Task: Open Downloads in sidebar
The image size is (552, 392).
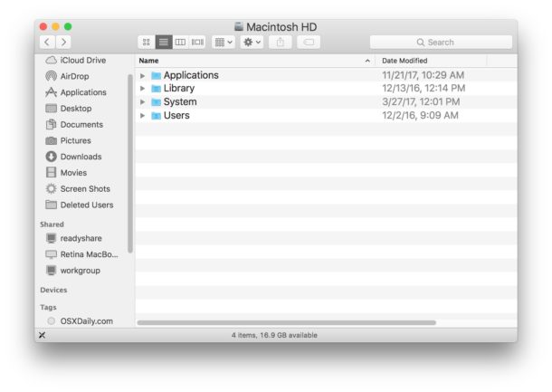Action: pos(73,157)
